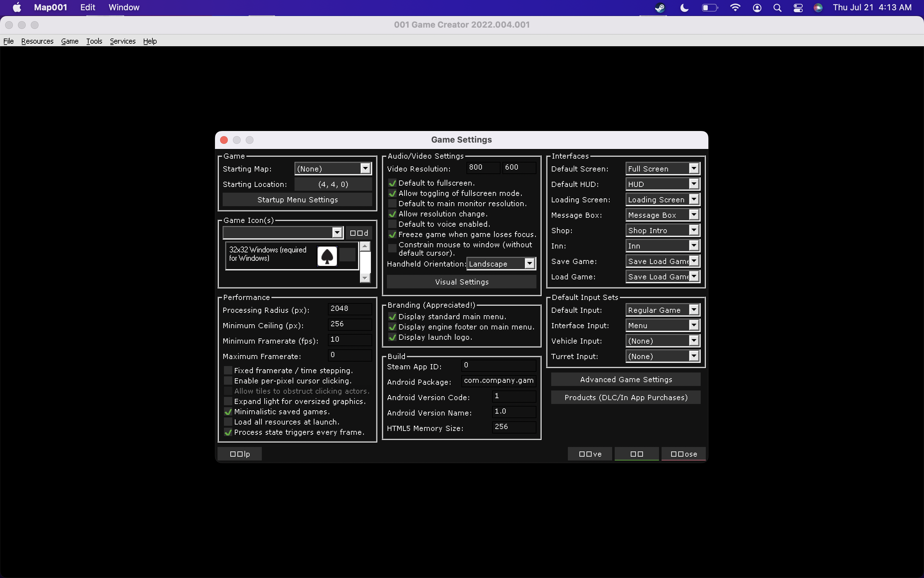The width and height of the screenshot is (924, 578).
Task: Click the Steam icon in menu bar
Action: pos(660,8)
